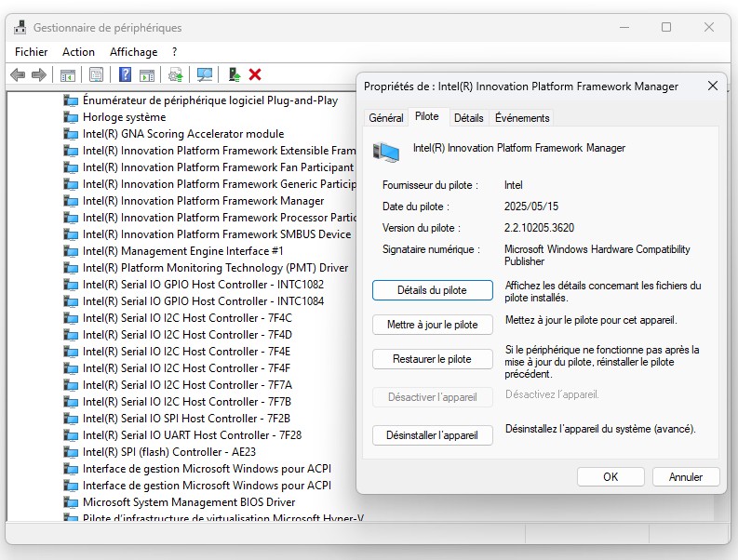This screenshot has width=738, height=560.
Task: Select Microsoft System Management BIOS Driver
Action: point(188,502)
